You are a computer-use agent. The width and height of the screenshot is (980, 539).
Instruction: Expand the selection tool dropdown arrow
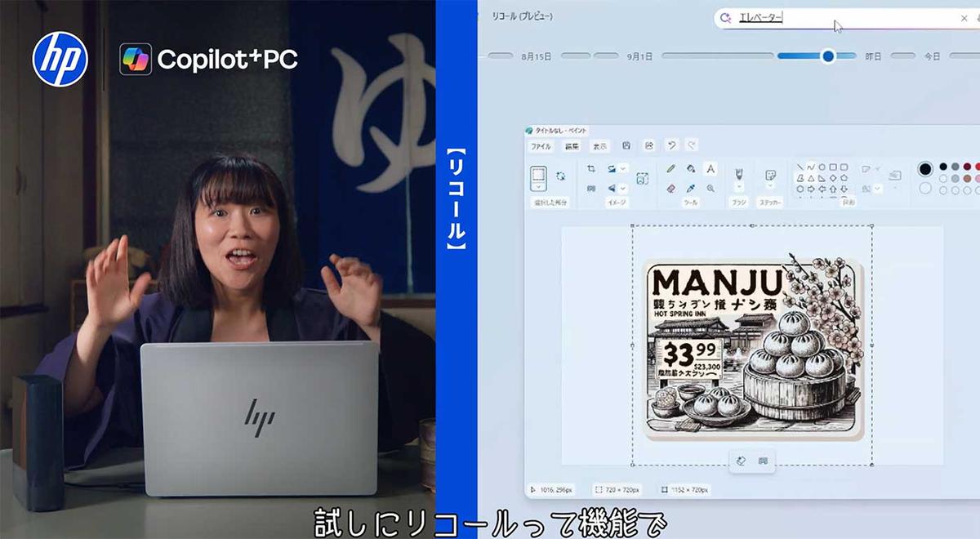pyautogui.click(x=538, y=187)
